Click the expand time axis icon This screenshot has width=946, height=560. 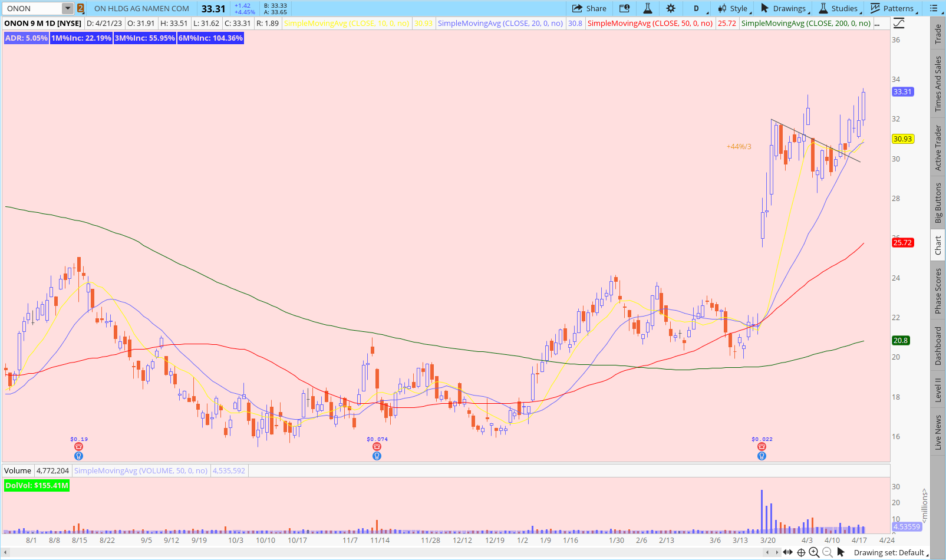coord(787,552)
